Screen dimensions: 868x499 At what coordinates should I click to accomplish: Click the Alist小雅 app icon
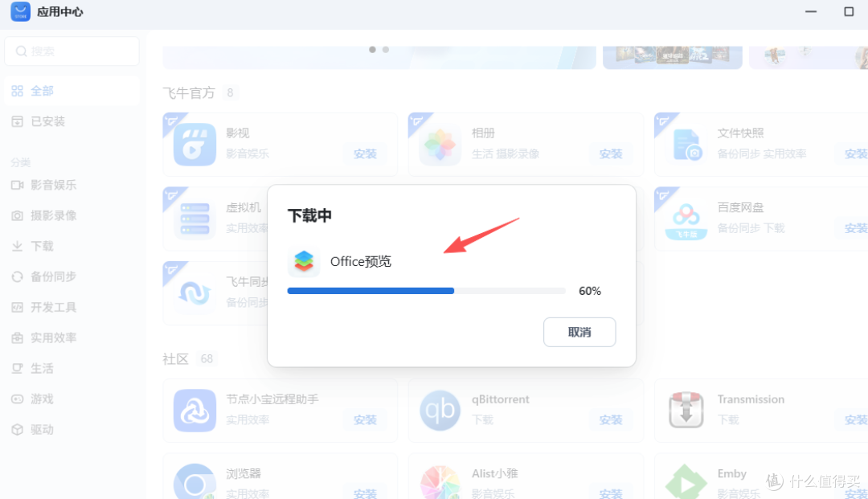(440, 481)
